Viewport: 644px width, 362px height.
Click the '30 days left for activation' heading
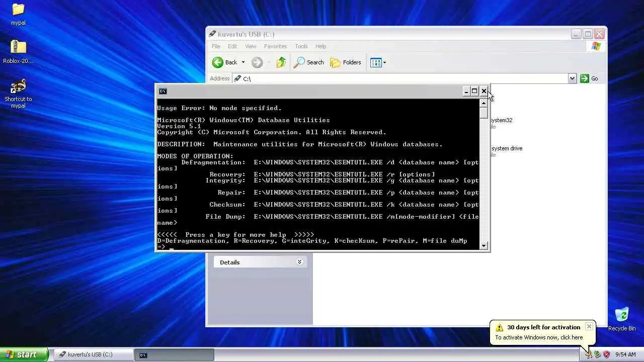tap(543, 327)
